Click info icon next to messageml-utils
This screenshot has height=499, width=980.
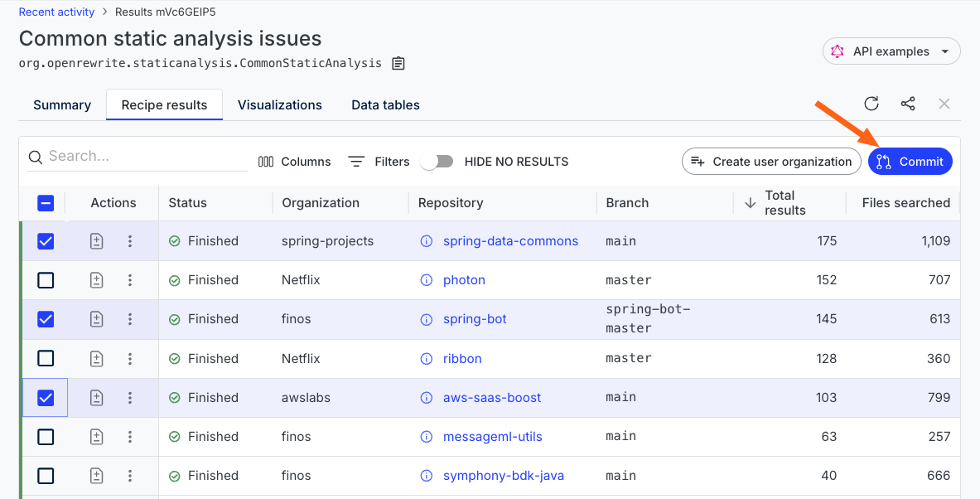[x=427, y=437]
